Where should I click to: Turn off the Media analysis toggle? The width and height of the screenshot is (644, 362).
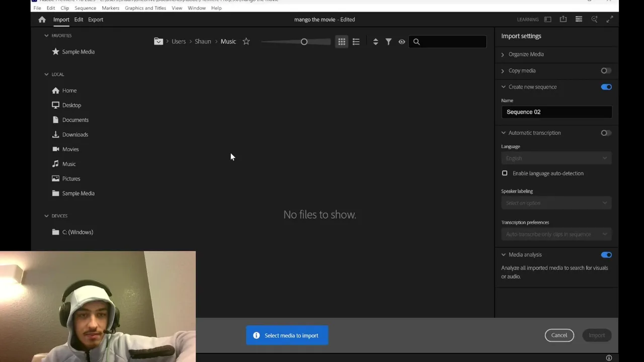pyautogui.click(x=606, y=255)
